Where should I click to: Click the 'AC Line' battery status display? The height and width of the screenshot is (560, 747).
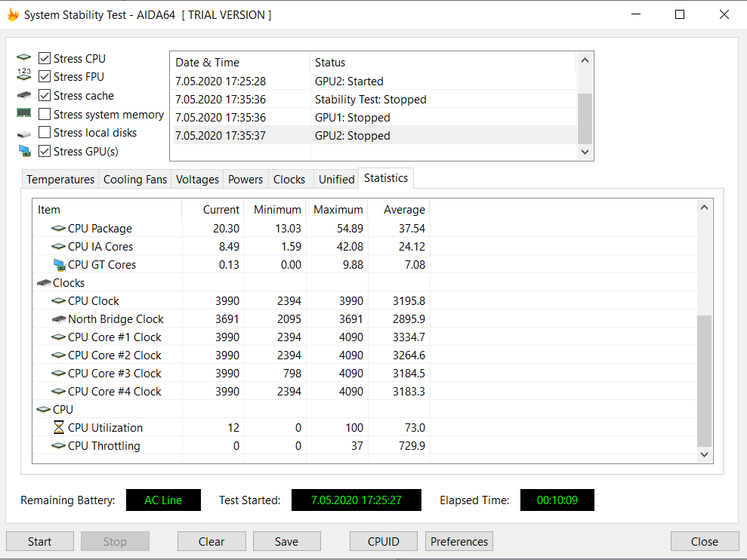coord(163,500)
